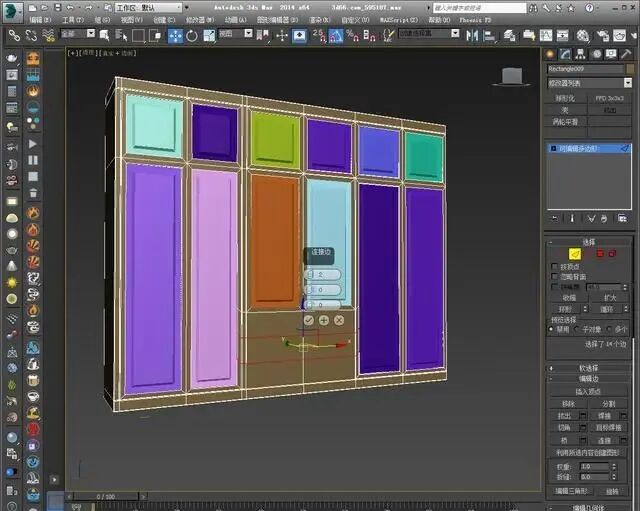640x511 pixels.
Task: Click the Align tool icon
Action: (x=489, y=36)
